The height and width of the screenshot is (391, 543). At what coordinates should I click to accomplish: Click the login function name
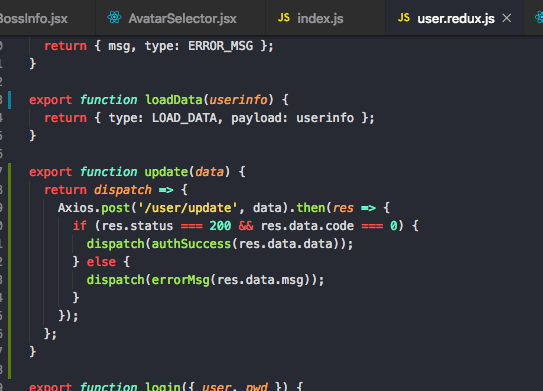[x=163, y=386]
